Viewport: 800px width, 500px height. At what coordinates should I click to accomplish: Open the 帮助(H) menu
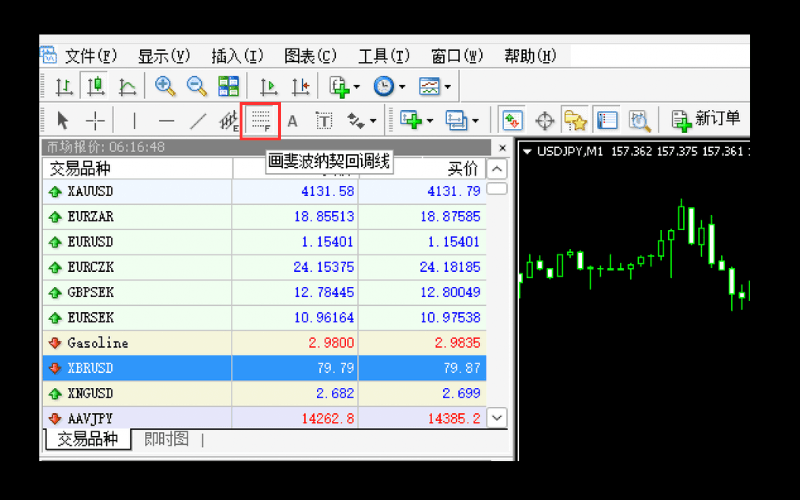coord(530,56)
